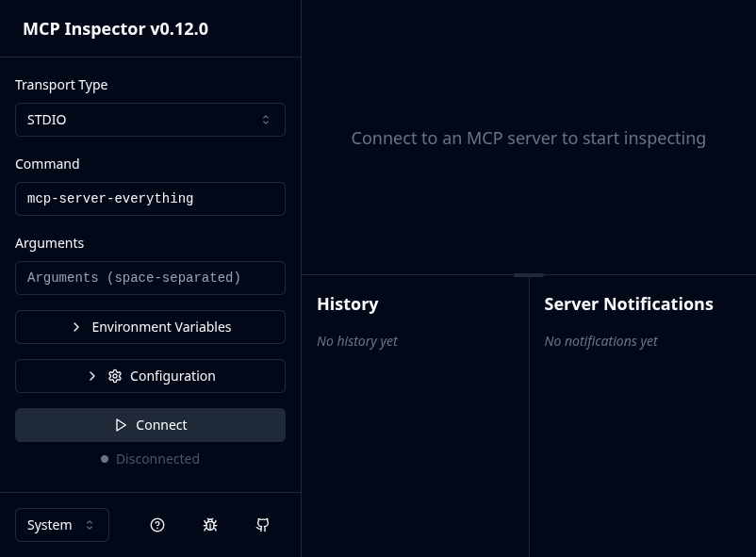The height and width of the screenshot is (557, 756).
Task: Open the GitHub repository icon
Action: coord(263,525)
